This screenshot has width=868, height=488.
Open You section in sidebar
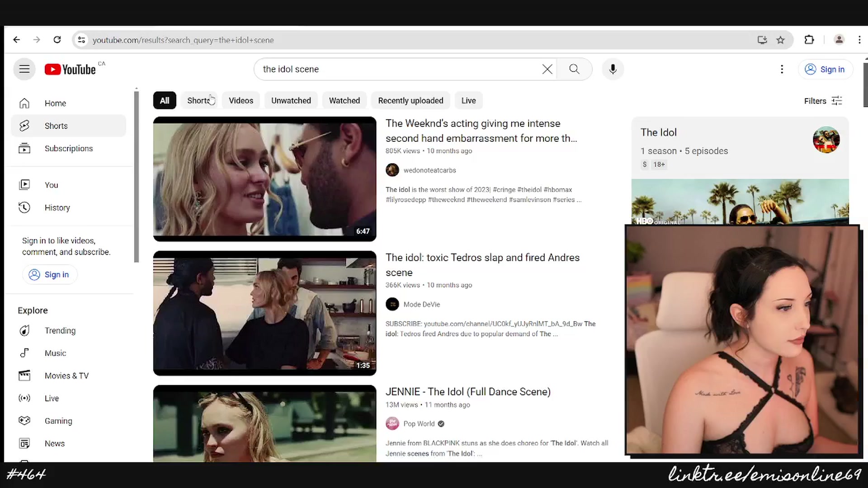[x=68, y=185]
